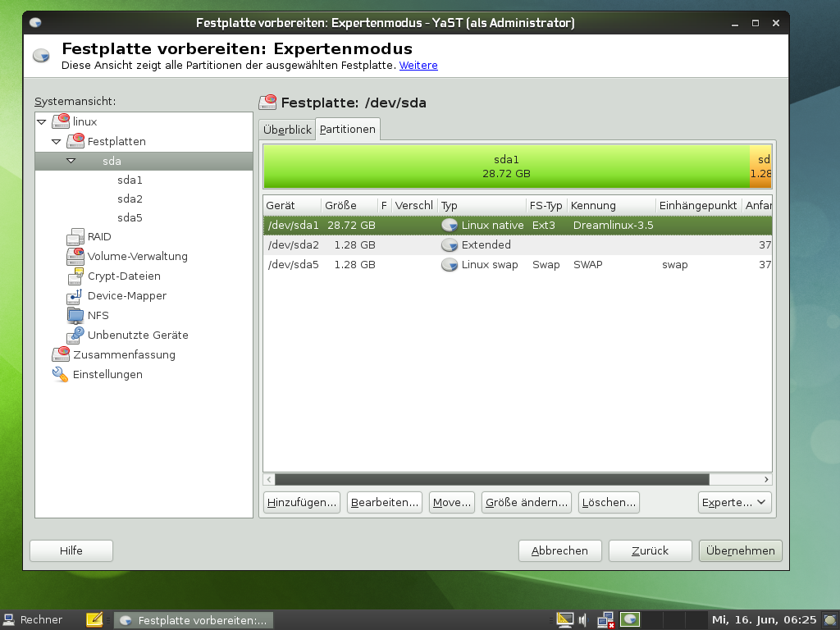Viewport: 840px width, 630px height.
Task: Collapse the linux root node
Action: tap(41, 121)
